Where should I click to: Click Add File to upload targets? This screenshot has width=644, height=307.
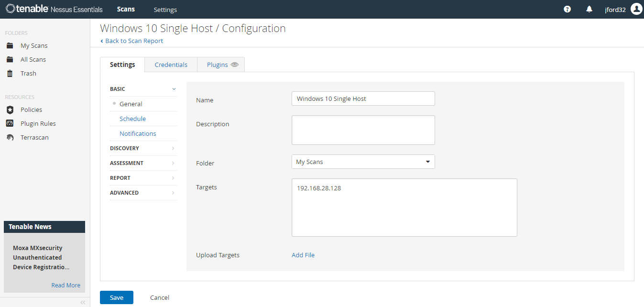(303, 255)
